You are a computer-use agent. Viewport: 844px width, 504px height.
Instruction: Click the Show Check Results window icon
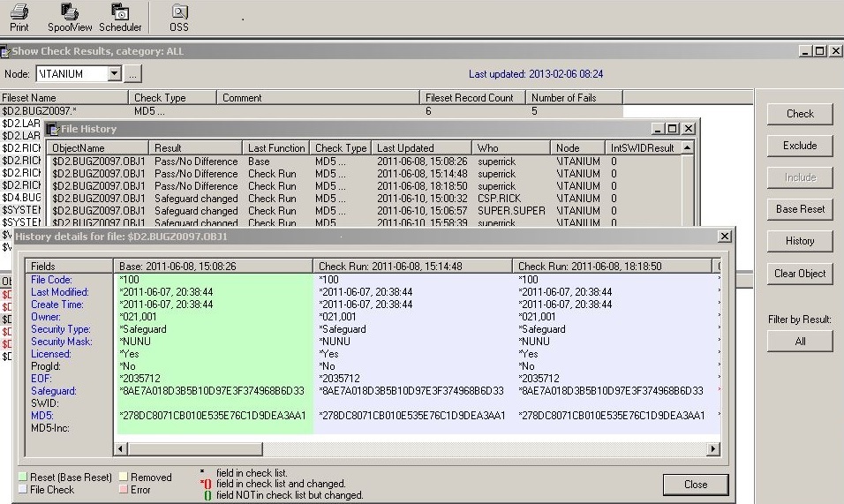click(x=4, y=52)
